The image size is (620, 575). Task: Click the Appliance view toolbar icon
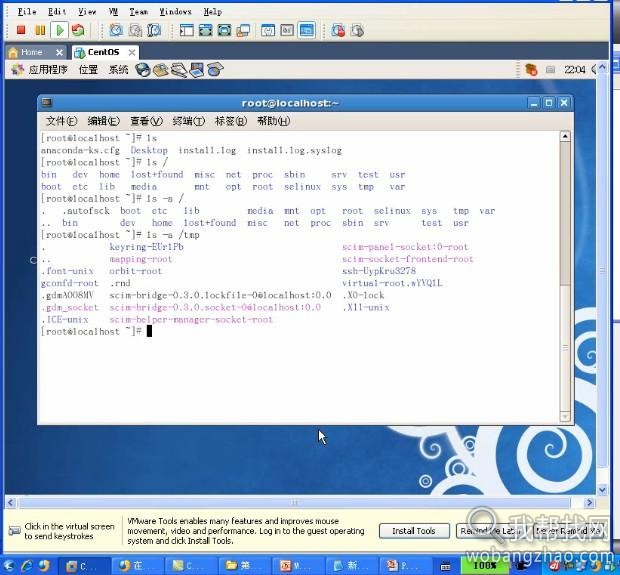pyautogui.click(x=287, y=30)
